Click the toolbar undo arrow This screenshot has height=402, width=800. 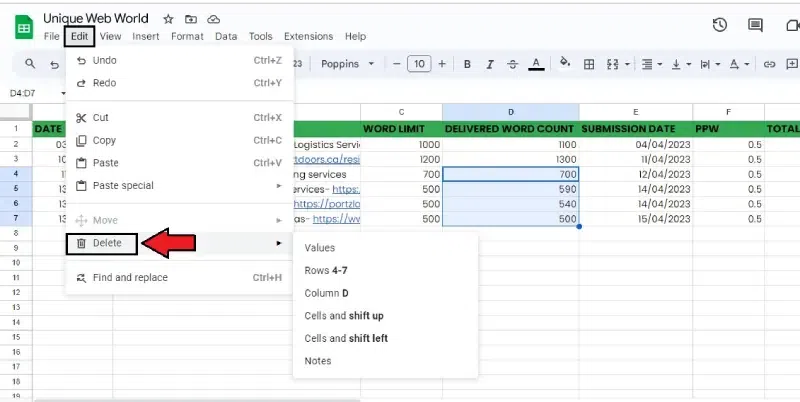click(54, 65)
